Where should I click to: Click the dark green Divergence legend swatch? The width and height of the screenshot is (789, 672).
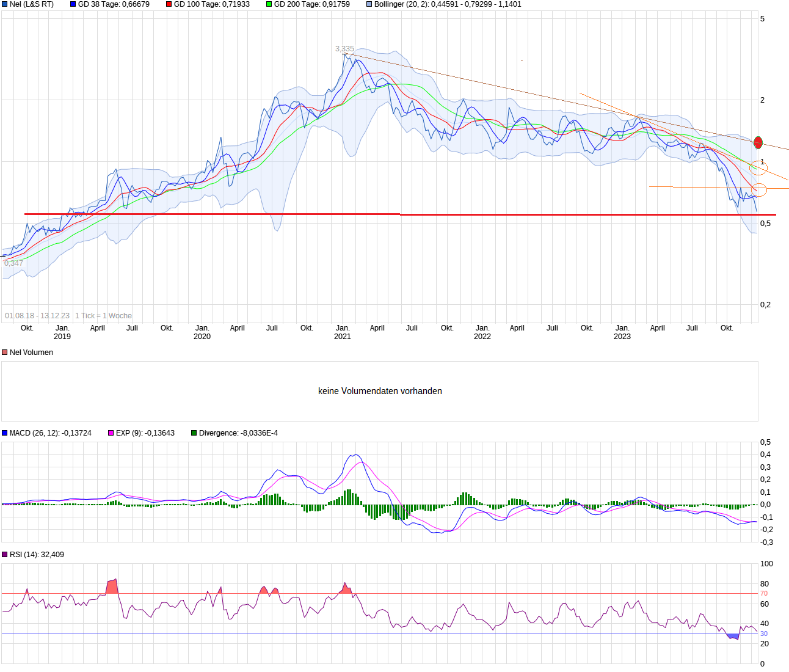[x=194, y=433]
